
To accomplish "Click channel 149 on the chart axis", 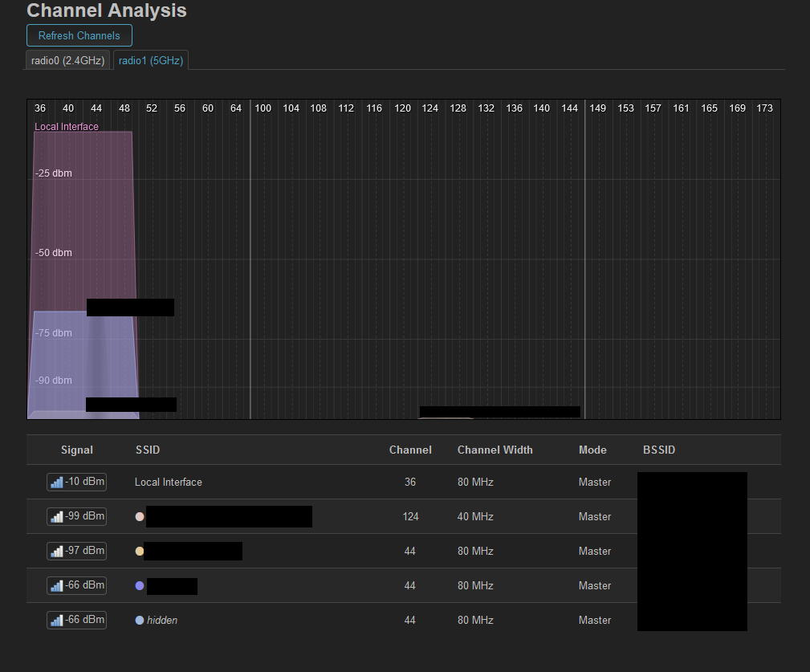I will coord(598,108).
